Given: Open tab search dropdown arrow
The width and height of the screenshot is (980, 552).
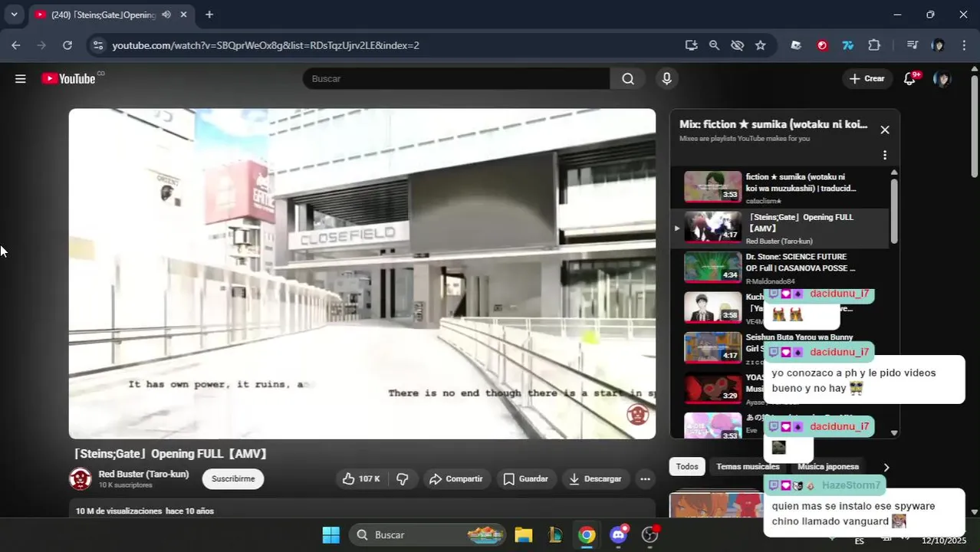Looking at the screenshot, I should click(14, 15).
